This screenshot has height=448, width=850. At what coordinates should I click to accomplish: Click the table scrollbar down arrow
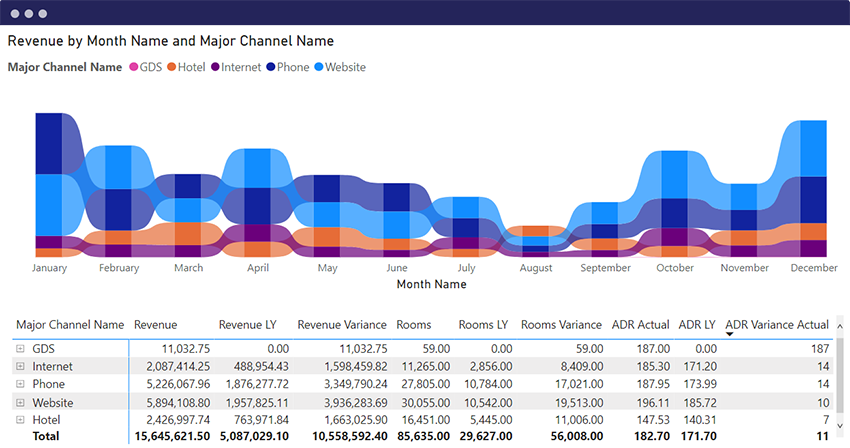[840, 426]
